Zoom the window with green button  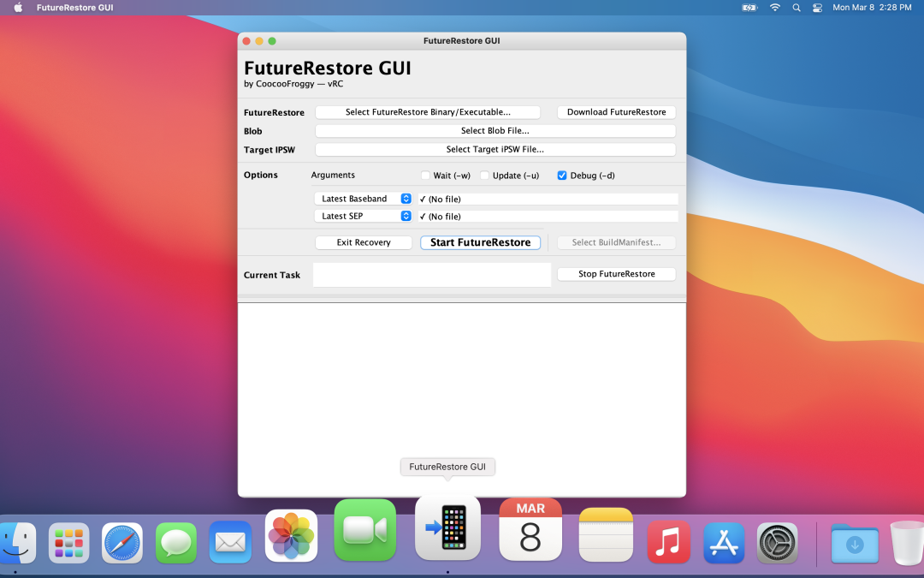(x=272, y=41)
